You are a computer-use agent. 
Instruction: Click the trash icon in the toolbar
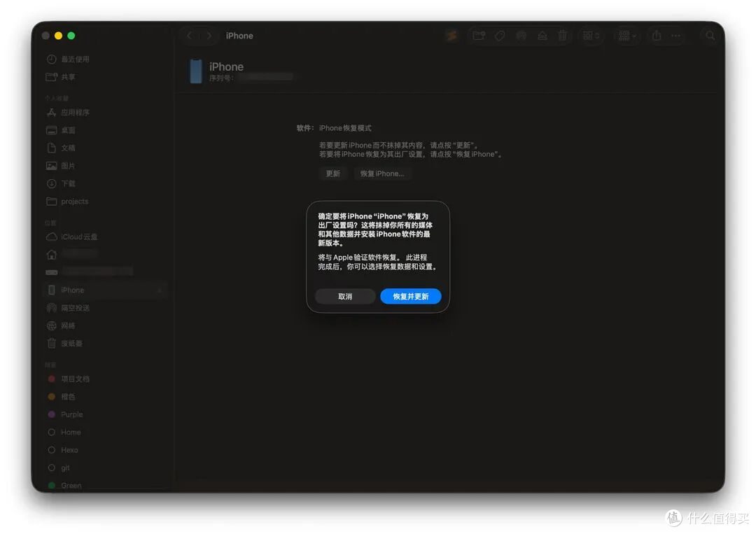pos(562,36)
